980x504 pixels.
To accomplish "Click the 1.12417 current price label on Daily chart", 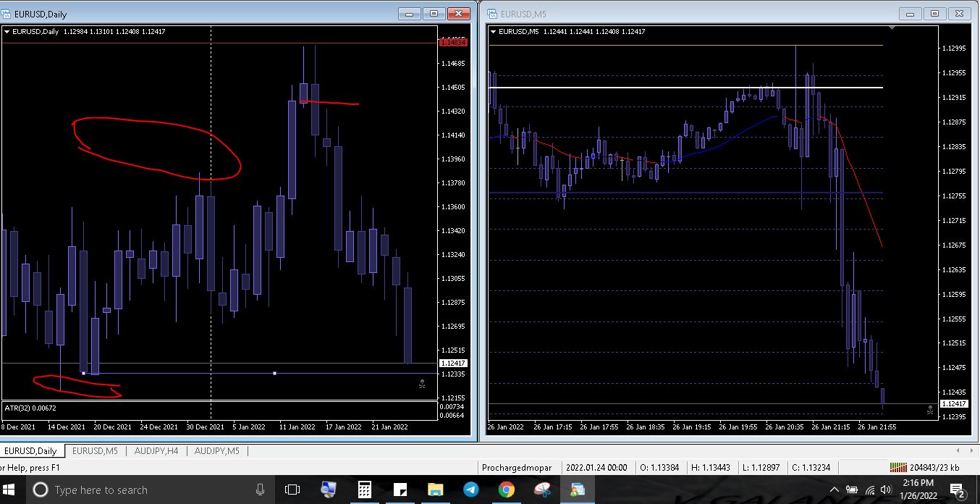I will (454, 363).
